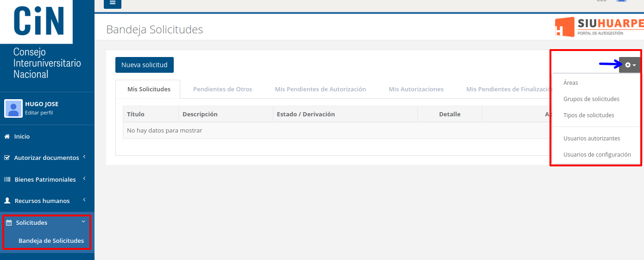Click the Bandeja Solicitudes page heading

pos(155,29)
